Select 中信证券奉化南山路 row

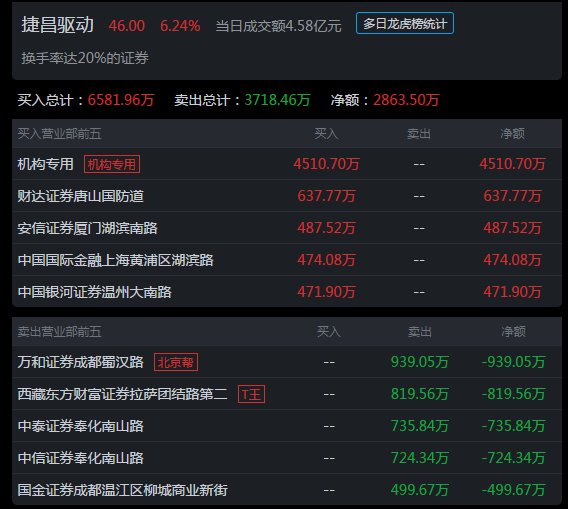pos(287,458)
